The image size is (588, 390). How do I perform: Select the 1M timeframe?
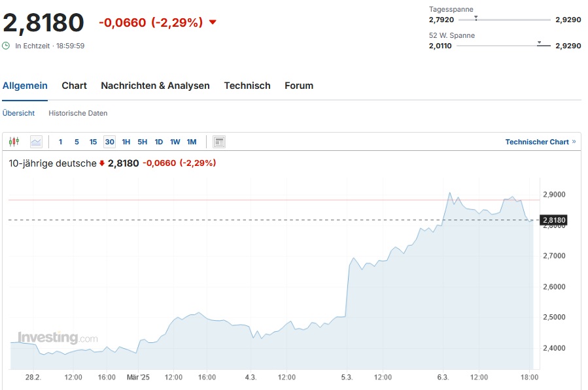coord(192,142)
